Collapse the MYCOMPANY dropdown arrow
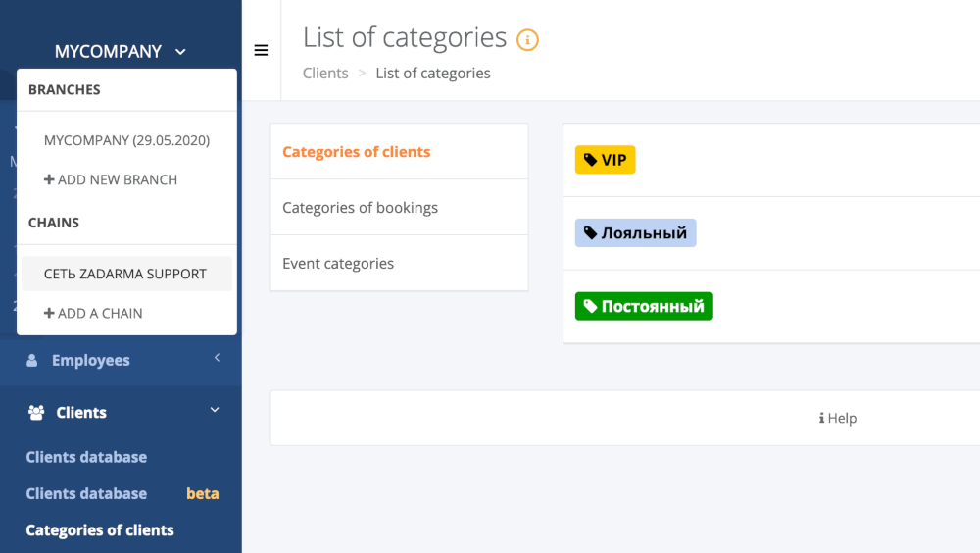The height and width of the screenshot is (553, 980). click(x=180, y=52)
